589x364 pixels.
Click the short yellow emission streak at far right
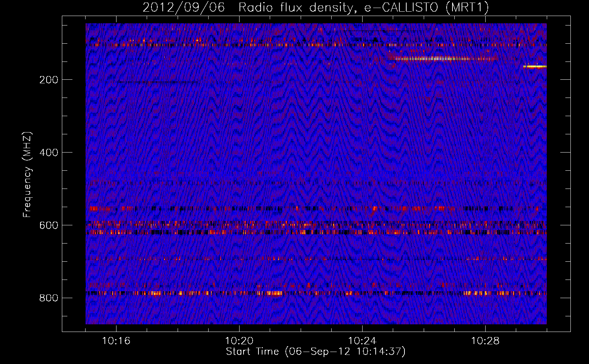[535, 67]
